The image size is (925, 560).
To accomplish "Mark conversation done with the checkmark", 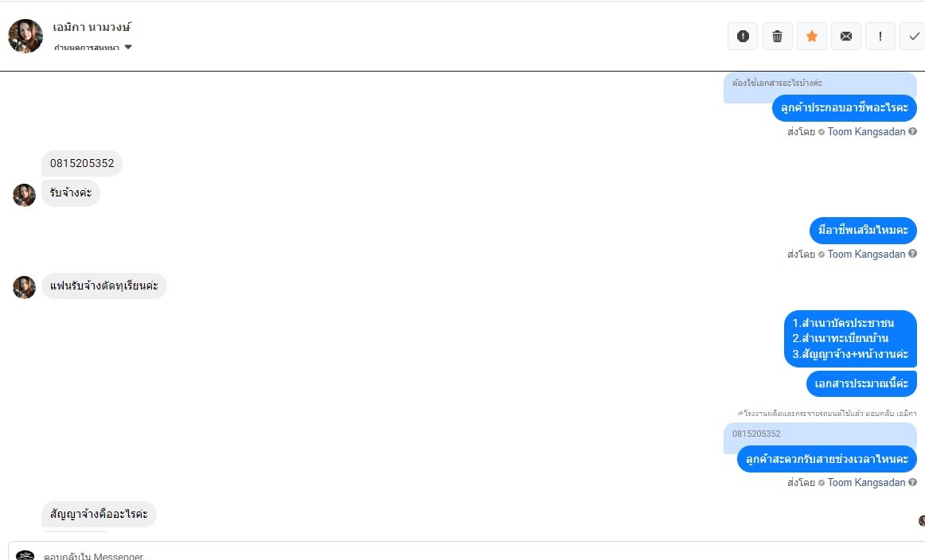I will (914, 36).
